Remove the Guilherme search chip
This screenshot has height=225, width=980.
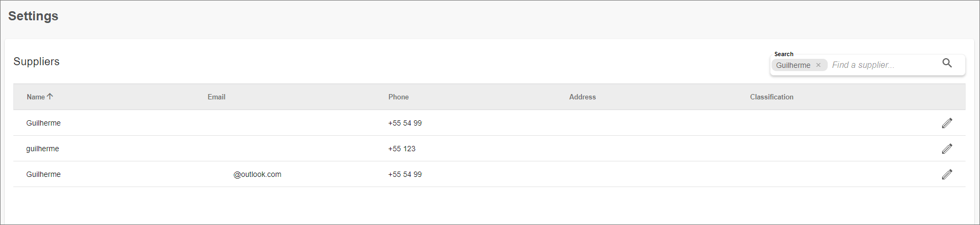(818, 65)
